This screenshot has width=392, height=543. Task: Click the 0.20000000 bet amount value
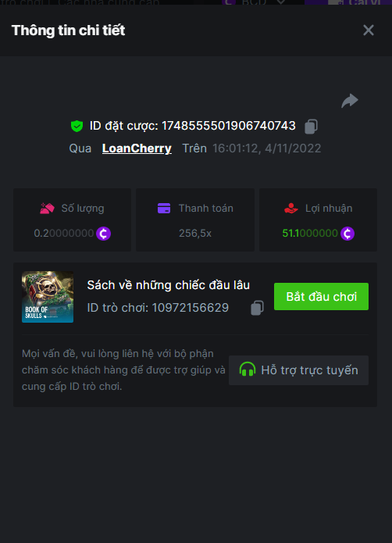(64, 234)
